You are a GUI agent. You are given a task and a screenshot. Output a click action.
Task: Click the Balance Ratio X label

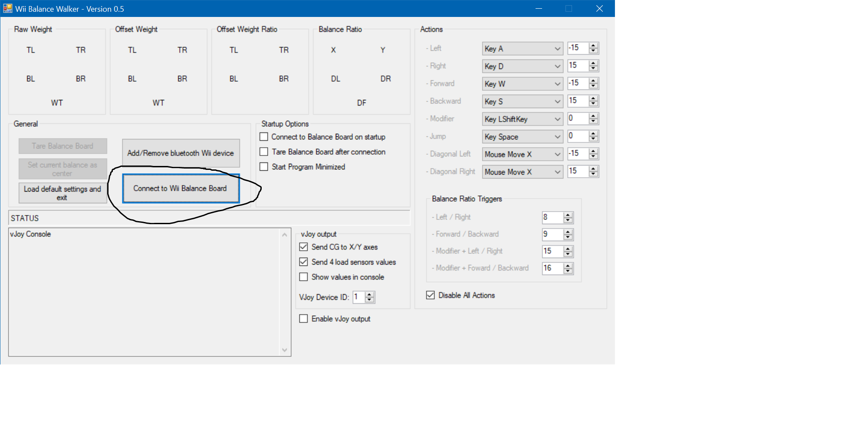333,50
